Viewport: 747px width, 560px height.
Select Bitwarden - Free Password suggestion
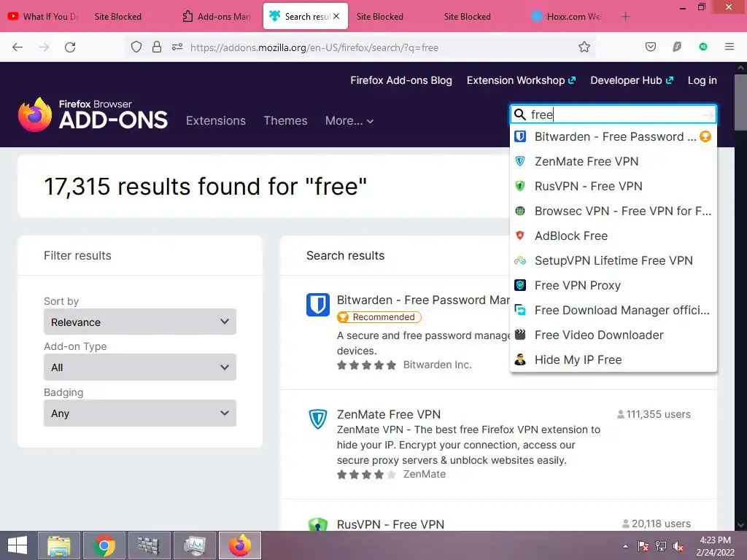613,136
